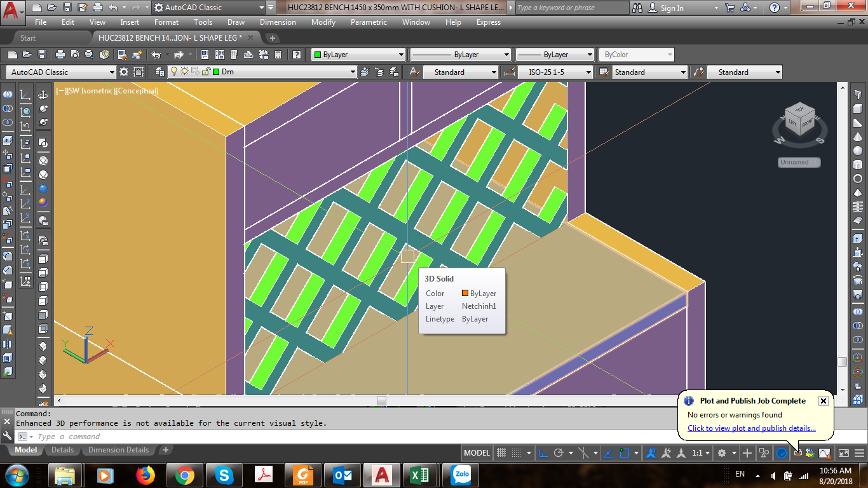Click the MODEL button in status bar
Viewport: 868px width, 488px height.
477,453
